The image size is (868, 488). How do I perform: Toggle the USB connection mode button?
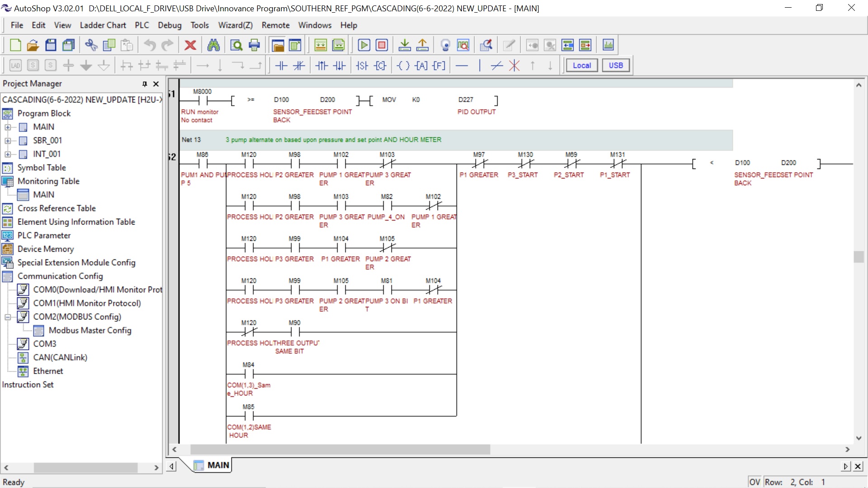tap(615, 66)
